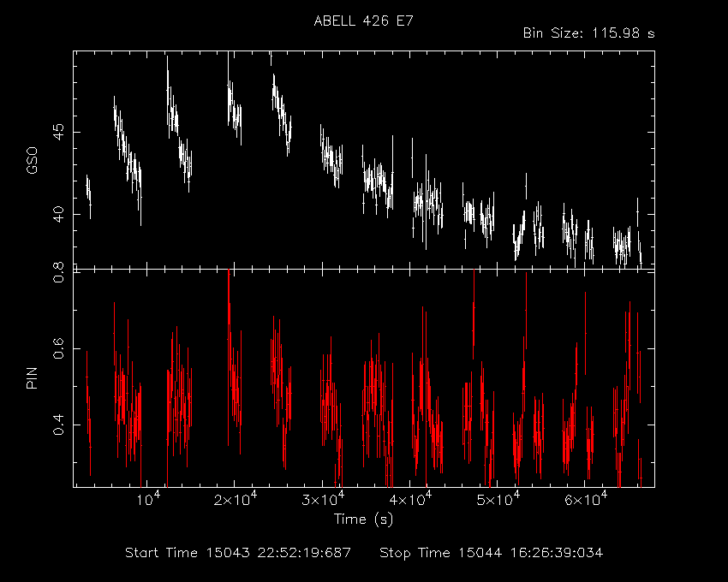Click the Stop Time 15044 16:26:39:034 text
The width and height of the screenshot is (728, 582).
click(x=492, y=553)
